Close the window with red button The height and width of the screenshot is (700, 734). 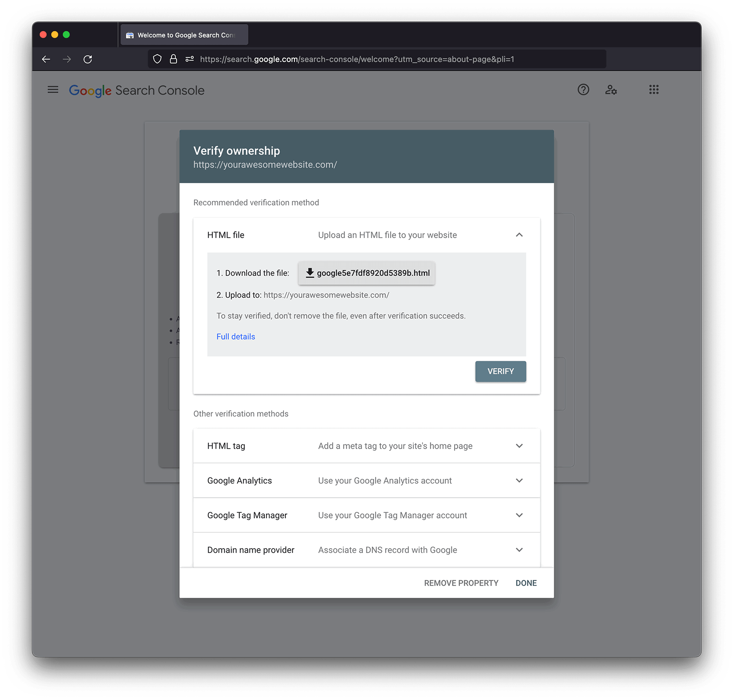tap(43, 35)
